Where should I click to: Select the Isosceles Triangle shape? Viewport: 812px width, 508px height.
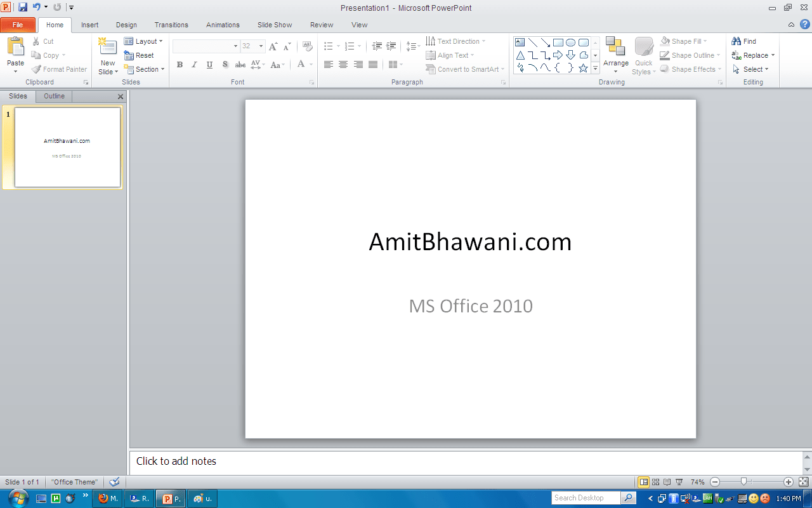point(520,55)
